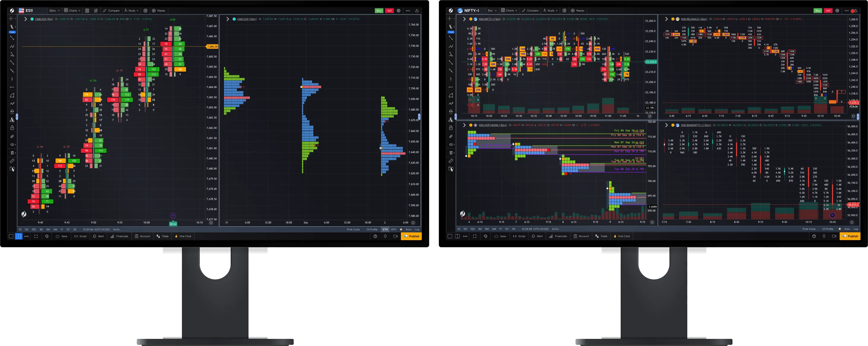Open the Script tab on the NIFTY-I monitor
Screen dimensions: 868x346
pyautogui.click(x=519, y=236)
